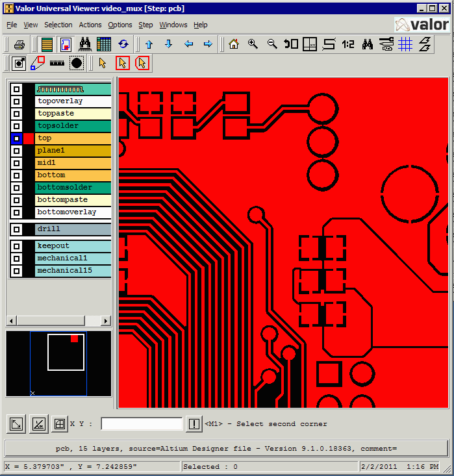Select the red-blue measure between points icon

(x=38, y=63)
